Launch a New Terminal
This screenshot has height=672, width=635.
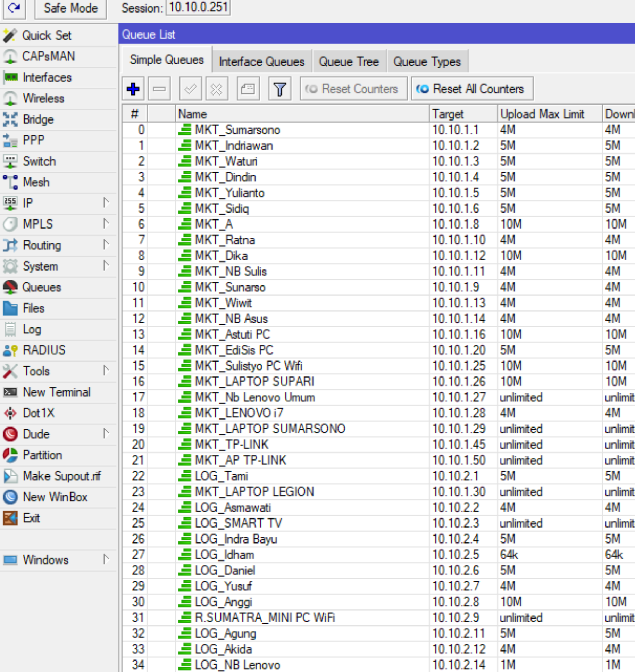pyautogui.click(x=57, y=392)
